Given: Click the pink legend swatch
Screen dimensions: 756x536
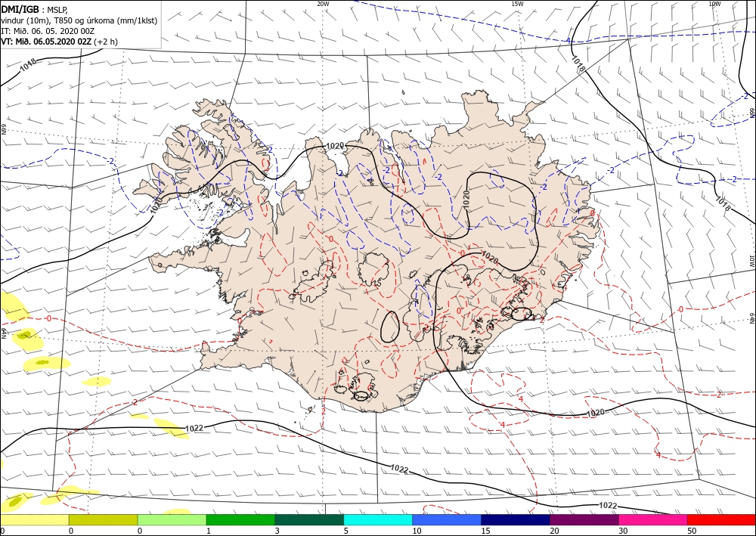Looking at the screenshot, I should 653,519.
